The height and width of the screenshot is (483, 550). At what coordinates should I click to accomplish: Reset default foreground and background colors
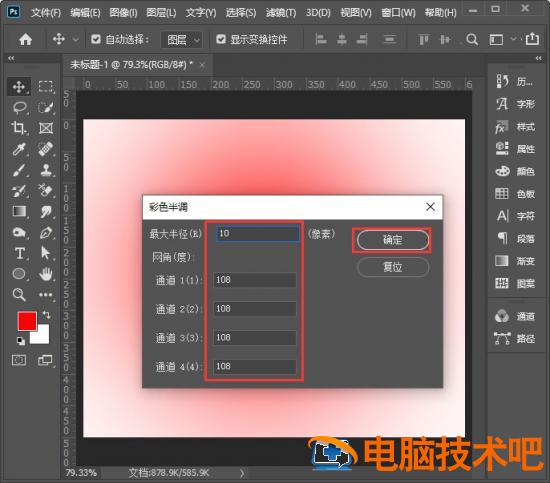pos(21,341)
